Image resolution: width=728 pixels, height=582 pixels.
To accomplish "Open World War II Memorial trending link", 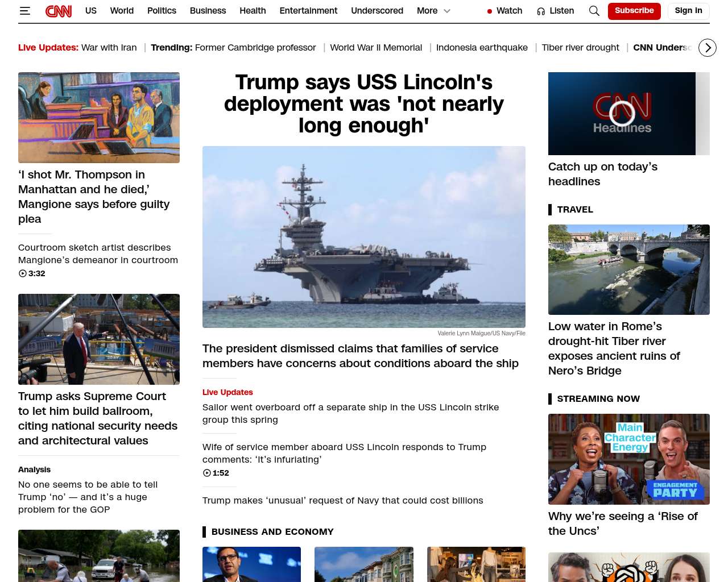I will (376, 48).
